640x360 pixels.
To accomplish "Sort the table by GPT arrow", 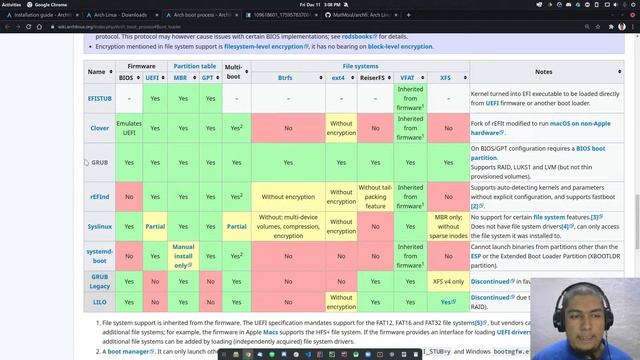I will 218,78.
